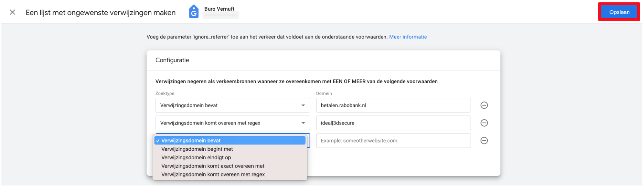
Task: Click the betalen.rabobank.nl domain field
Action: tap(393, 105)
